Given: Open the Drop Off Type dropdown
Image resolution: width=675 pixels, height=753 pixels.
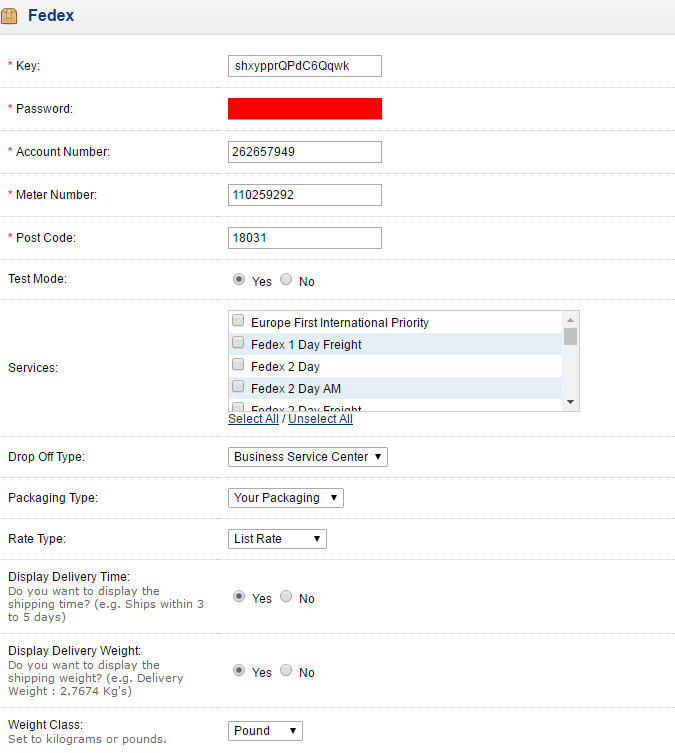Looking at the screenshot, I should click(x=308, y=457).
